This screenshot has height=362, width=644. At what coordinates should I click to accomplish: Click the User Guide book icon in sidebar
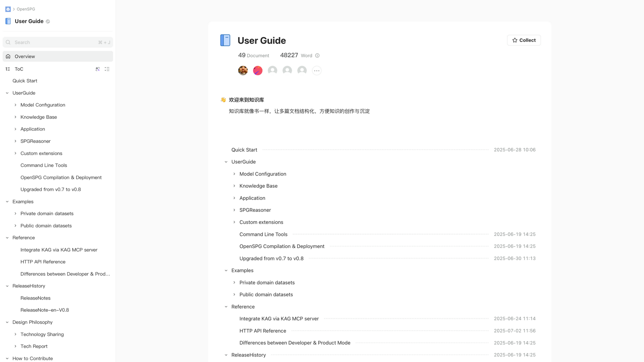click(x=8, y=21)
